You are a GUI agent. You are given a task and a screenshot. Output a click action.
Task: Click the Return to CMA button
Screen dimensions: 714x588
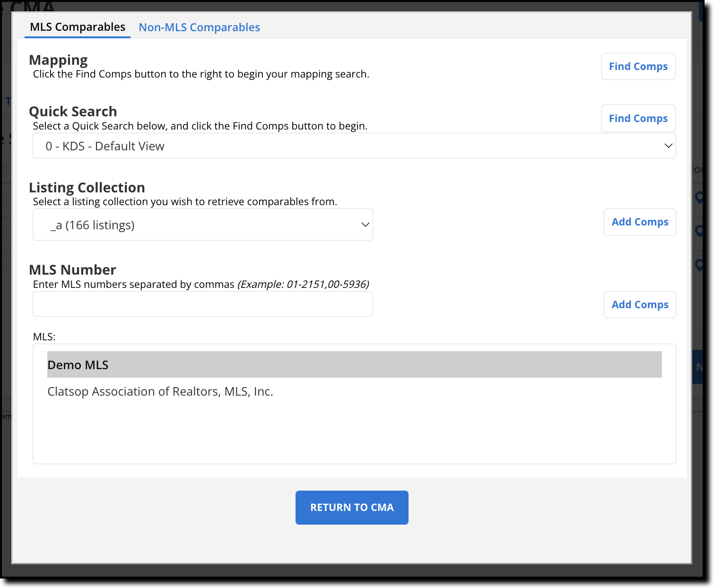352,508
